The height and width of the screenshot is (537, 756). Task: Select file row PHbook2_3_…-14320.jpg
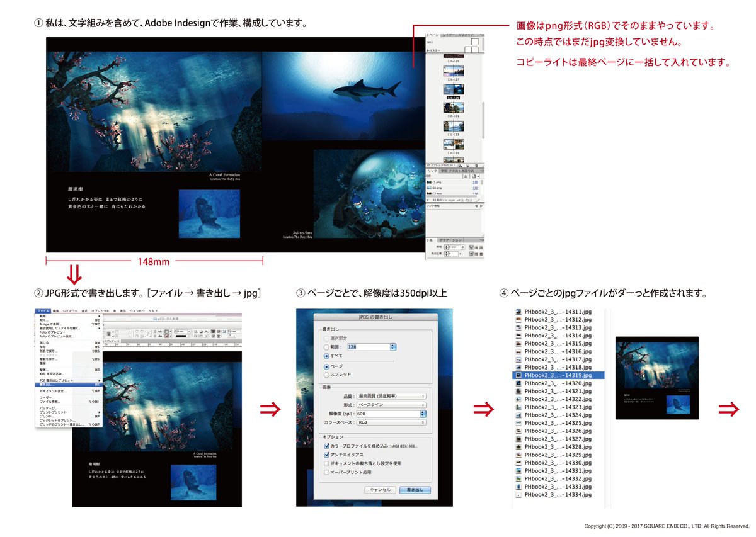pos(559,383)
